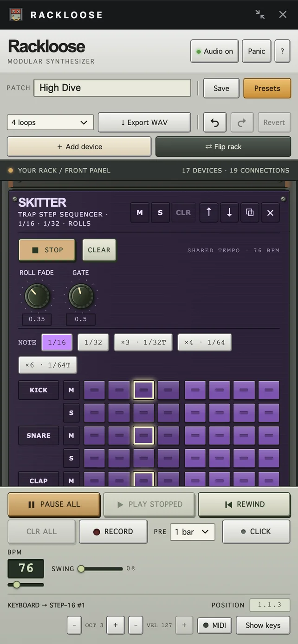Toggle the last KICK M-row step
298x644 pixels.
click(x=269, y=390)
